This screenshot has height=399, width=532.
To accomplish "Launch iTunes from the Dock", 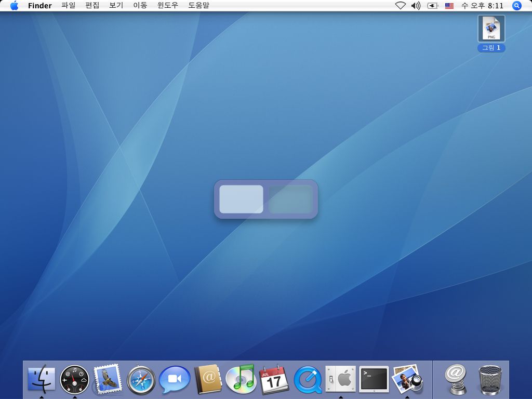I will coord(241,379).
